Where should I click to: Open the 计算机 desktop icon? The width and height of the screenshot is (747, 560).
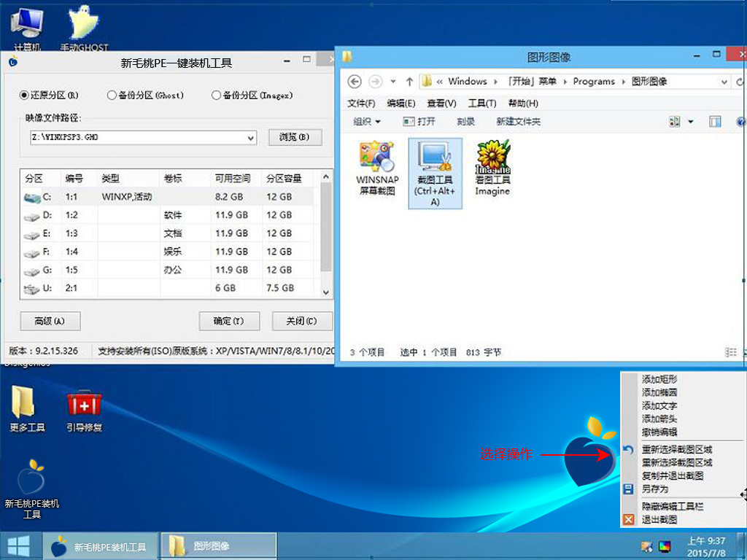click(27, 28)
